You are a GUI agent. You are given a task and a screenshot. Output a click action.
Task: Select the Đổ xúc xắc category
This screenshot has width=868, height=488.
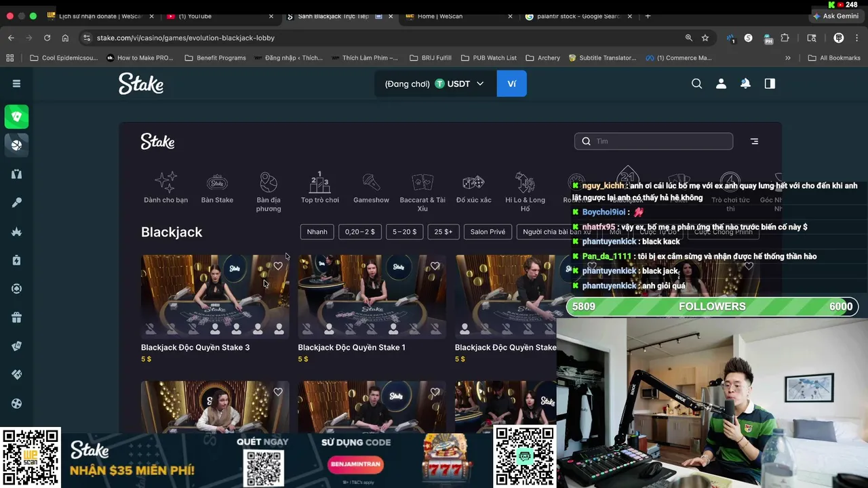point(473,188)
